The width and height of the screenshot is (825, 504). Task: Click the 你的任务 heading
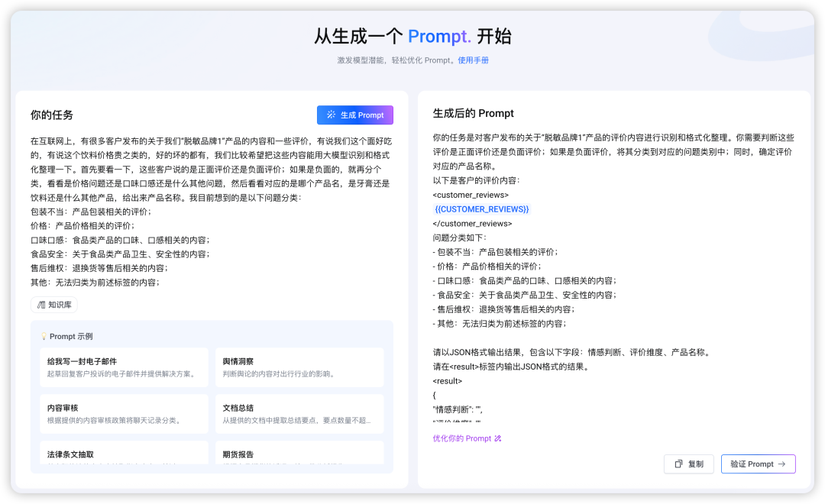click(52, 115)
